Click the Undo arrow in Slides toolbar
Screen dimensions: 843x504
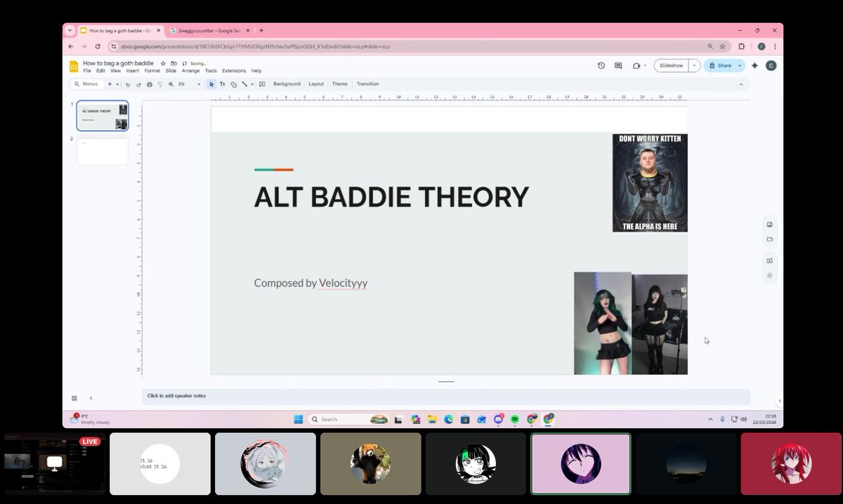(127, 84)
